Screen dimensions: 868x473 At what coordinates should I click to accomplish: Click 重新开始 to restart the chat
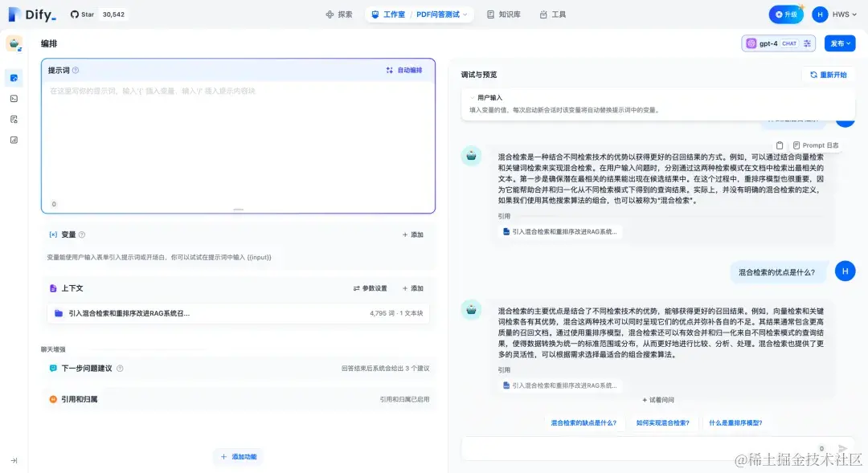pos(828,75)
